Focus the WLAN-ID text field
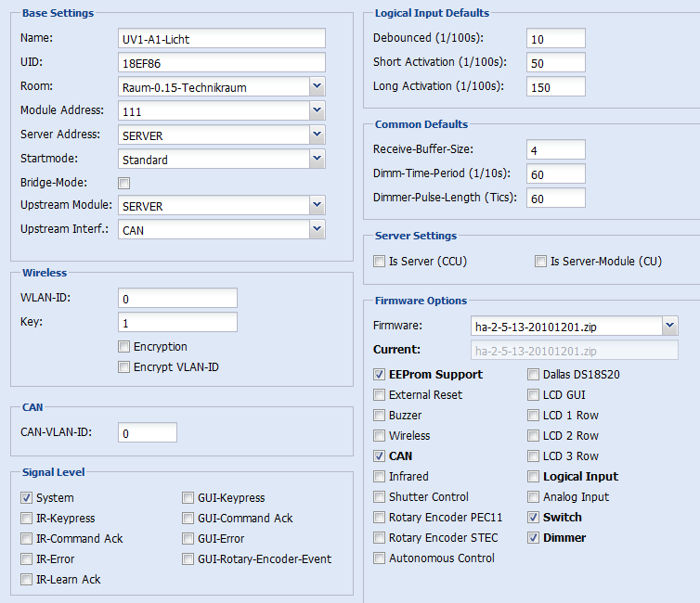700x603 pixels. pyautogui.click(x=177, y=298)
